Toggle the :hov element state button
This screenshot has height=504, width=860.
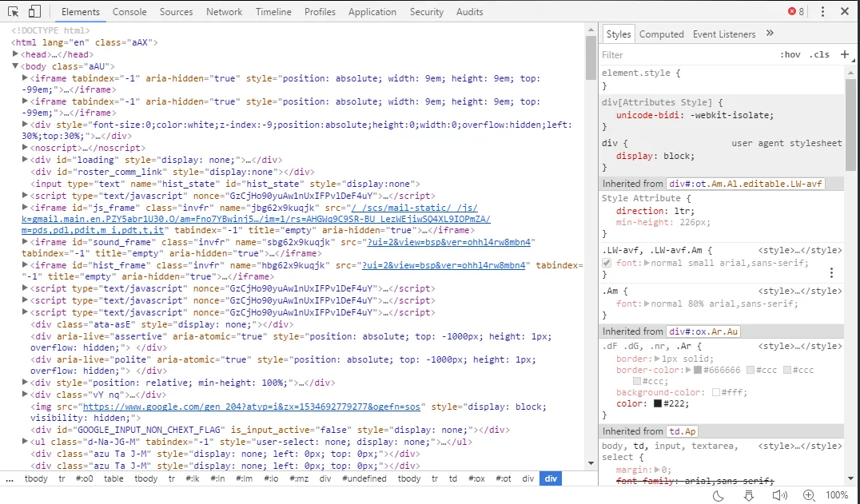tap(790, 55)
